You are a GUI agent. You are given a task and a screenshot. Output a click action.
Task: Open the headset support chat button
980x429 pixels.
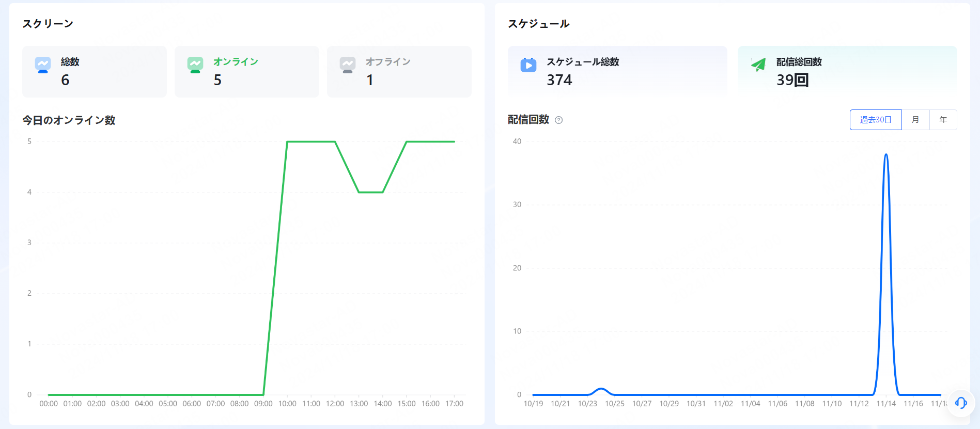(x=960, y=403)
